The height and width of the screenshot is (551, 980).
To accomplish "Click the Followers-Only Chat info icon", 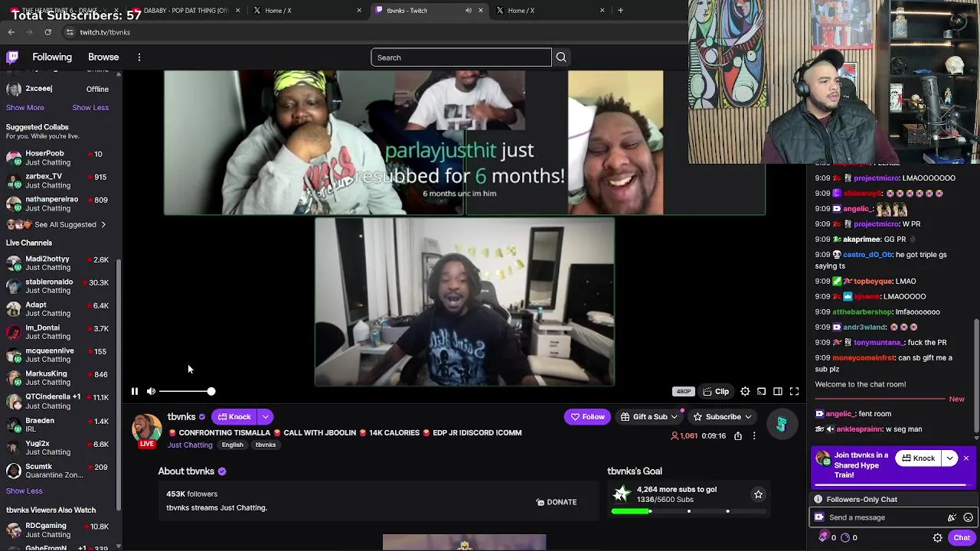I will pyautogui.click(x=818, y=500).
